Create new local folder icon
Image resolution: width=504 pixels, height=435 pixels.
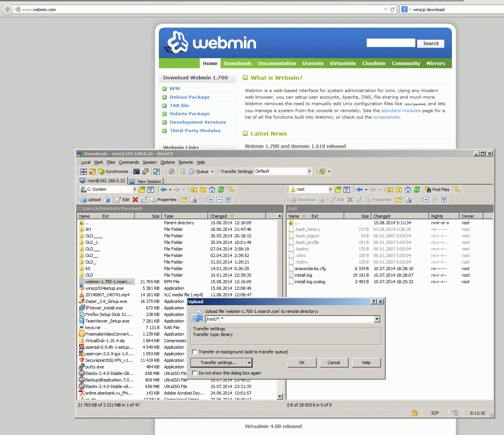[x=185, y=200]
